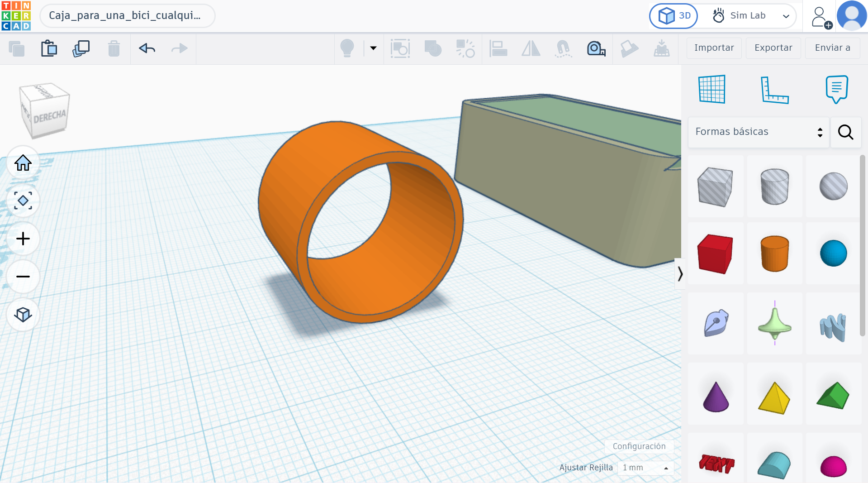Click the Home view button
Image resolution: width=868 pixels, height=483 pixels.
(x=23, y=163)
